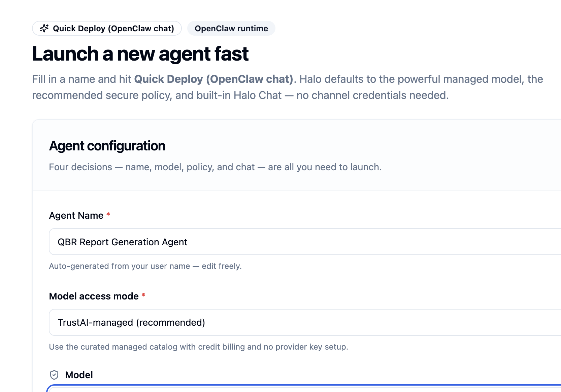Click the sparkle icon in Quick Deploy pill
This screenshot has width=561, height=392.
44,28
